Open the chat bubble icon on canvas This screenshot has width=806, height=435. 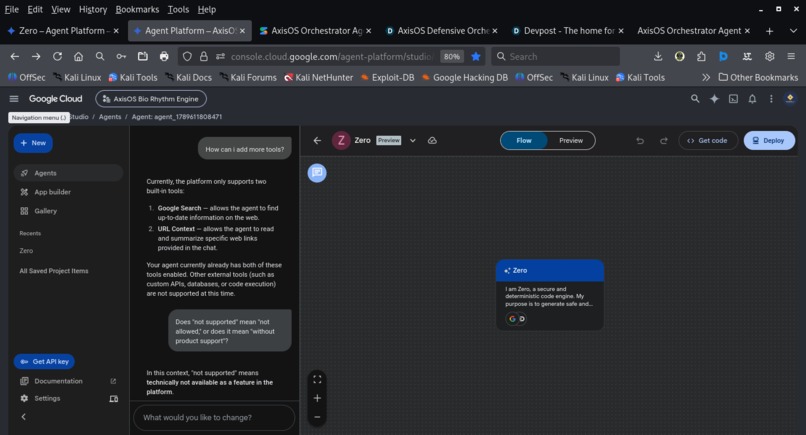317,173
